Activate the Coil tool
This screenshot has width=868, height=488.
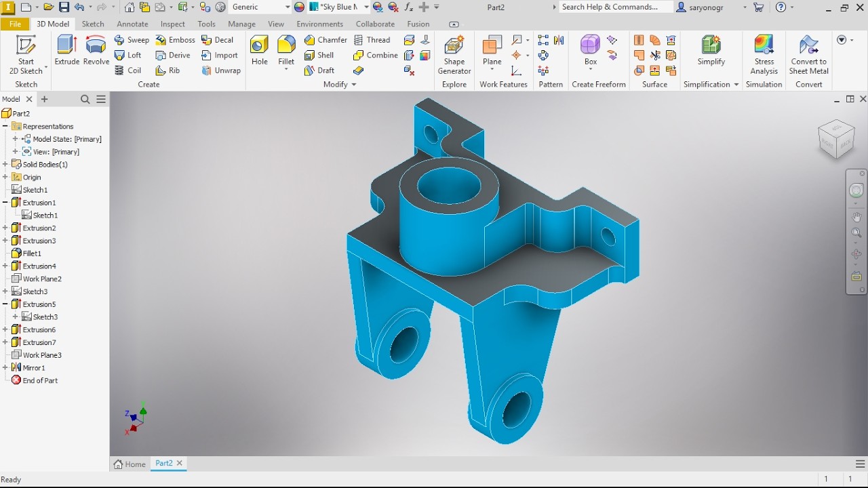(128, 70)
